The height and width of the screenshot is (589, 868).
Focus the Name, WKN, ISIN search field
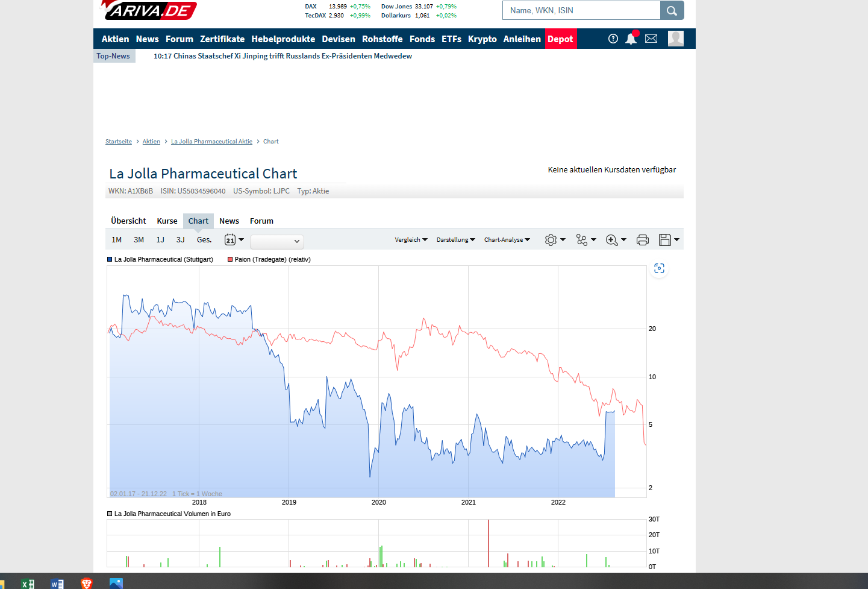click(x=582, y=10)
